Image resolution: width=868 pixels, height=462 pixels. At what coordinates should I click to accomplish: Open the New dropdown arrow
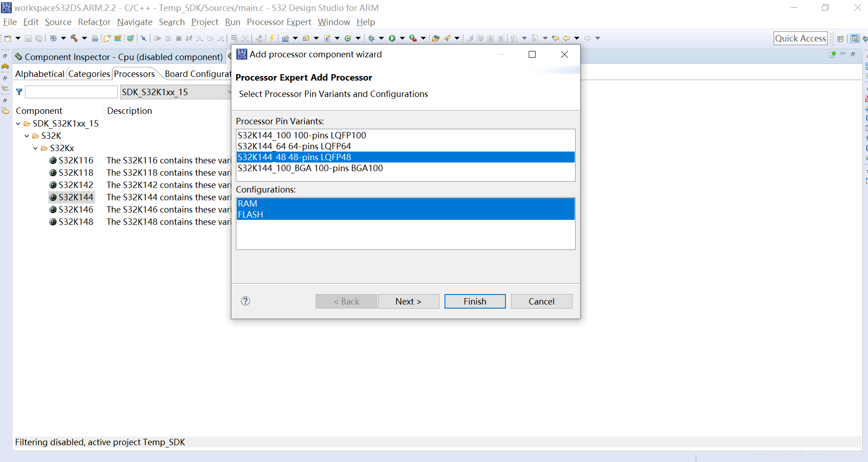tap(18, 38)
